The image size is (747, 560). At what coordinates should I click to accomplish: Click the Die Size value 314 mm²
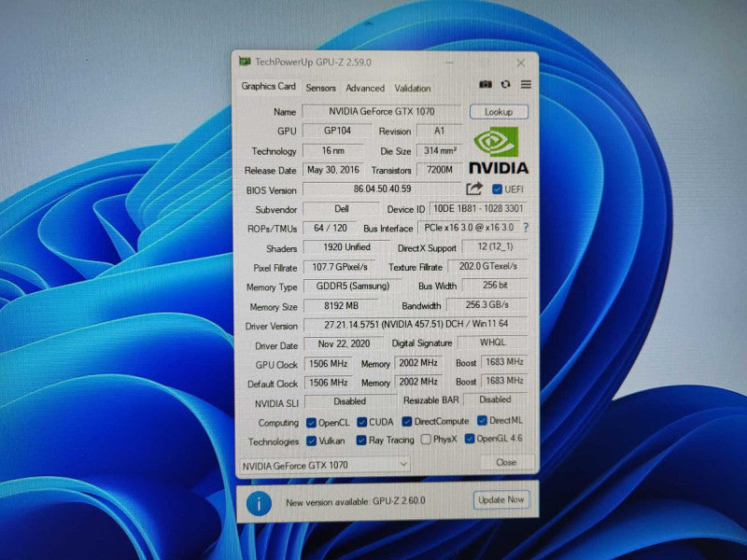pyautogui.click(x=440, y=150)
